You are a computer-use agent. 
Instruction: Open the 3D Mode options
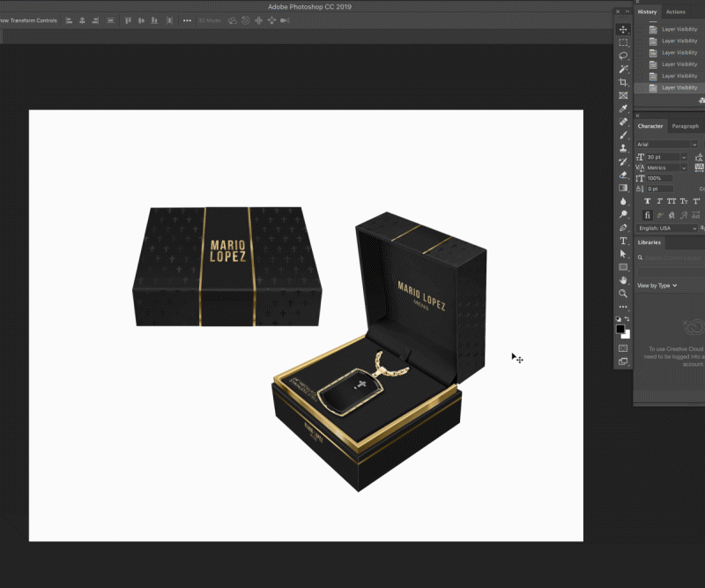[210, 20]
